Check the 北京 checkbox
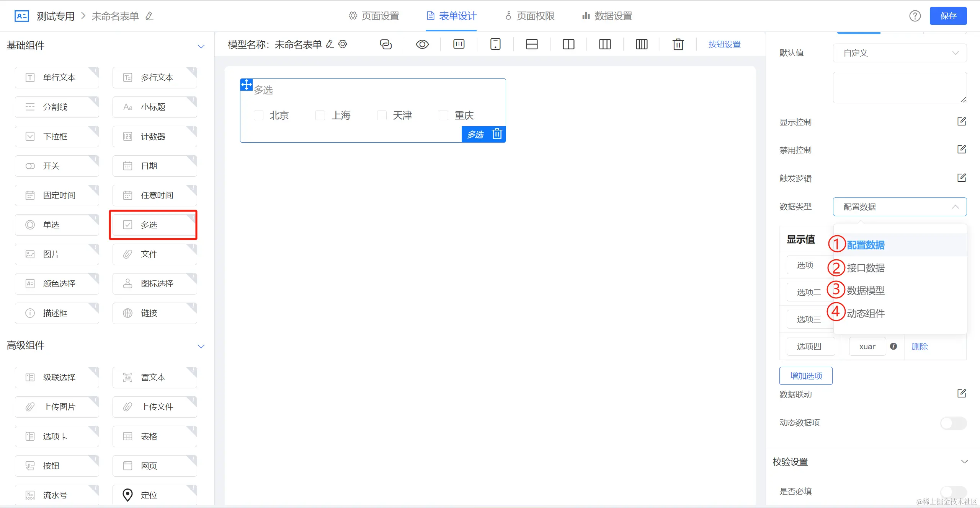This screenshot has height=508, width=980. 259,115
